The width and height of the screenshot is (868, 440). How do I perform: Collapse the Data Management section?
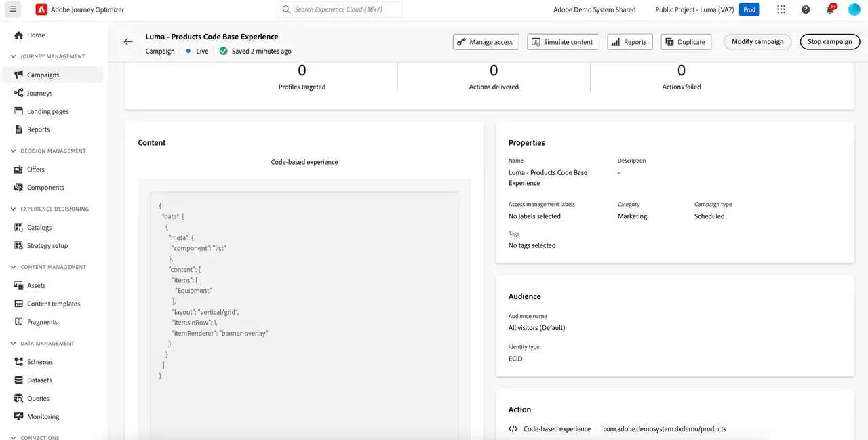[x=14, y=344]
